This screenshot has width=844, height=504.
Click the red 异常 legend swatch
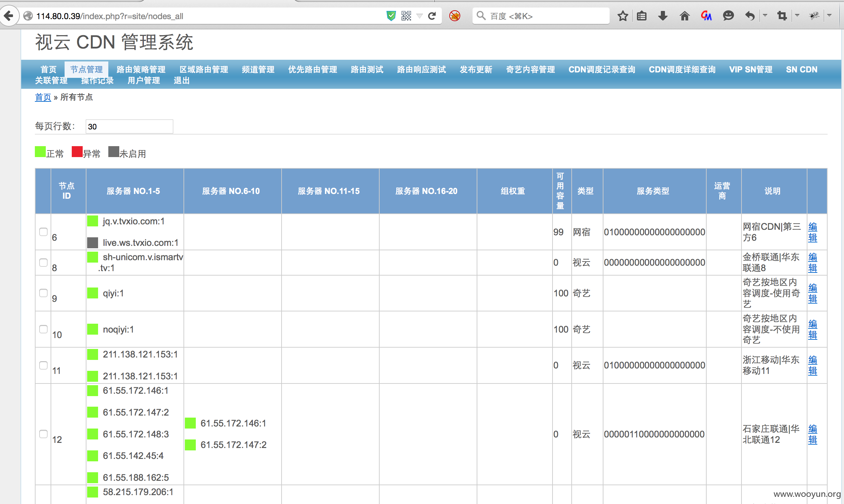77,152
